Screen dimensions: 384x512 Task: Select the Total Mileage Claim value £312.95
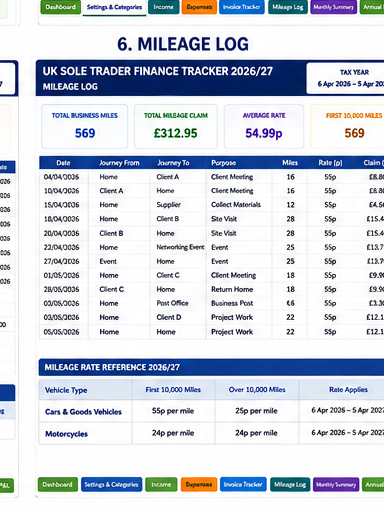pyautogui.click(x=175, y=133)
